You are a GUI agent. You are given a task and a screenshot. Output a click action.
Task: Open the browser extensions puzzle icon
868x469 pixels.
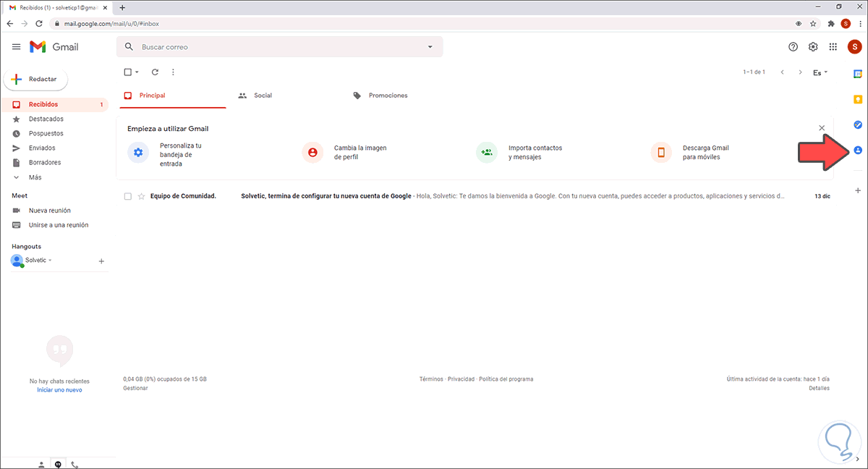(x=830, y=23)
